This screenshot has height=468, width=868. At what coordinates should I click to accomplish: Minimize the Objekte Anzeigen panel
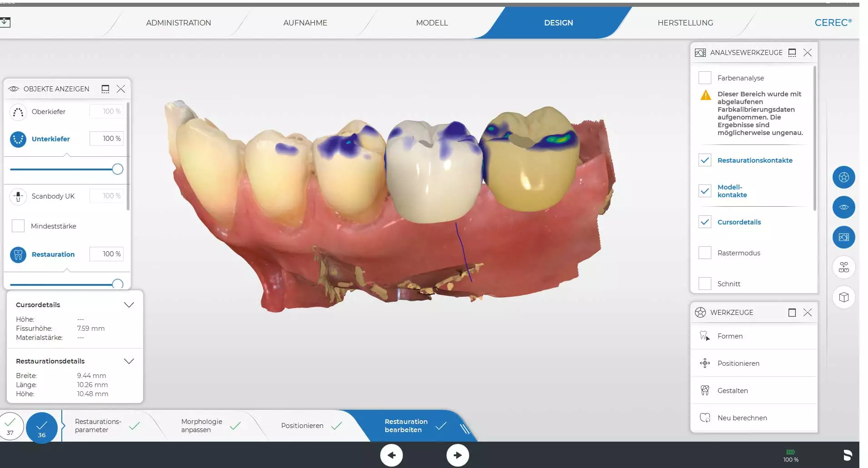pyautogui.click(x=105, y=89)
